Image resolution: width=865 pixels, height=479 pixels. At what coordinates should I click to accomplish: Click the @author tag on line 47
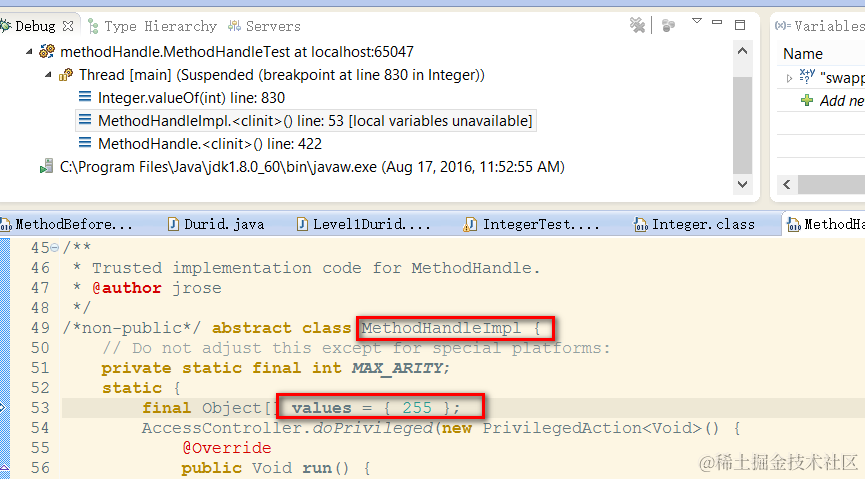127,288
